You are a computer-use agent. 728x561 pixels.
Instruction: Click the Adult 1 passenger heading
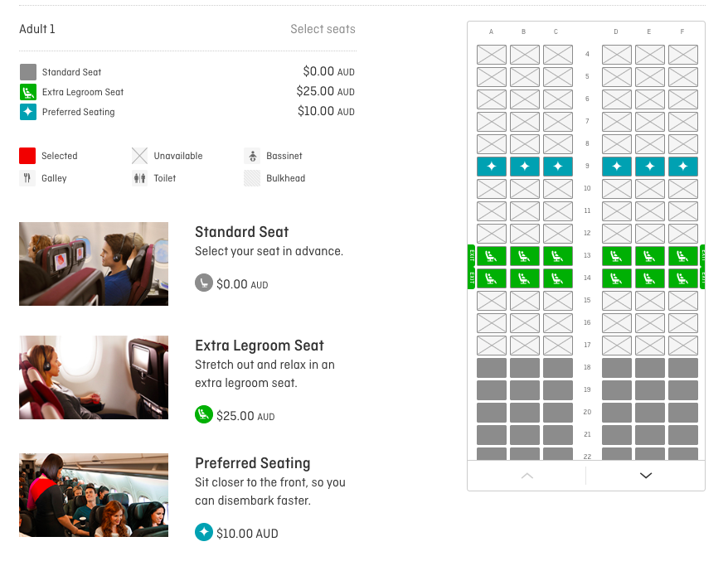pos(37,29)
